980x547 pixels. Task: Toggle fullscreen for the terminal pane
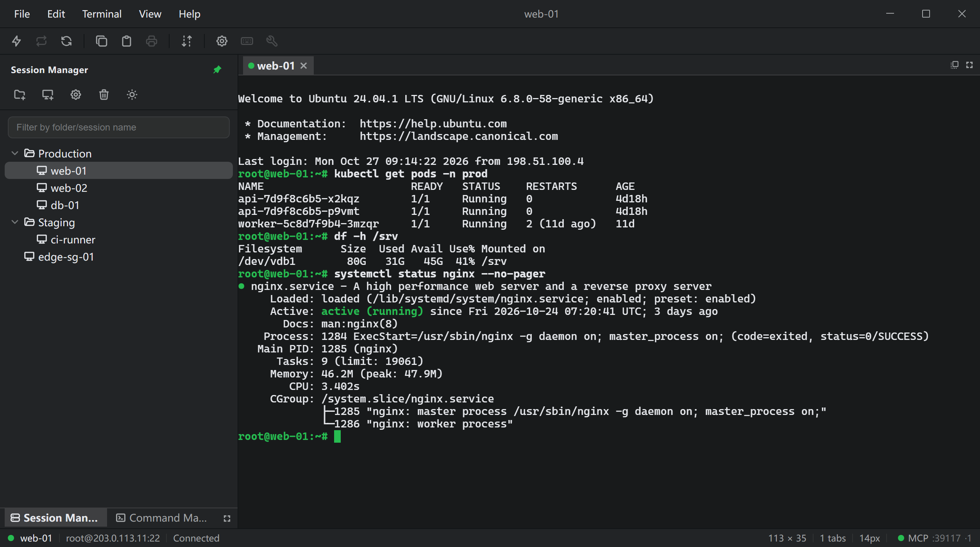tap(969, 65)
